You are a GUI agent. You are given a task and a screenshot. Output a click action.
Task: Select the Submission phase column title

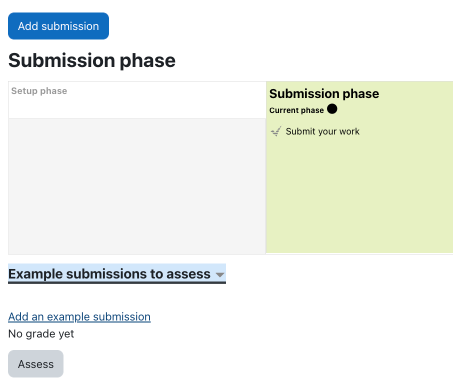click(324, 94)
